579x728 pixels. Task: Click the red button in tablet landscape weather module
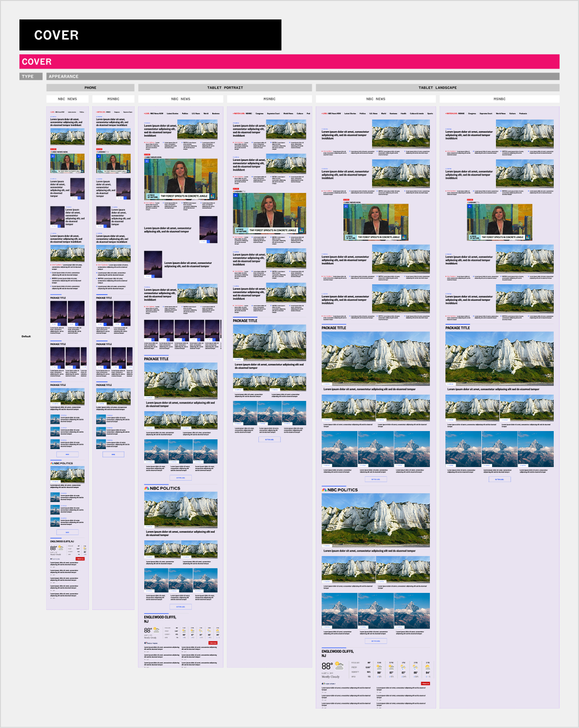[426, 683]
